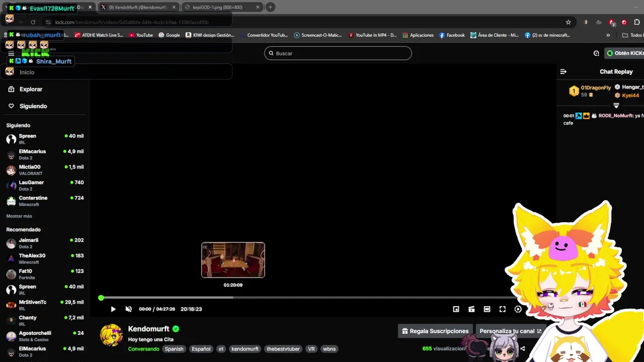This screenshot has height=362, width=644.
Task: Open a new browser tab
Action: point(270,7)
